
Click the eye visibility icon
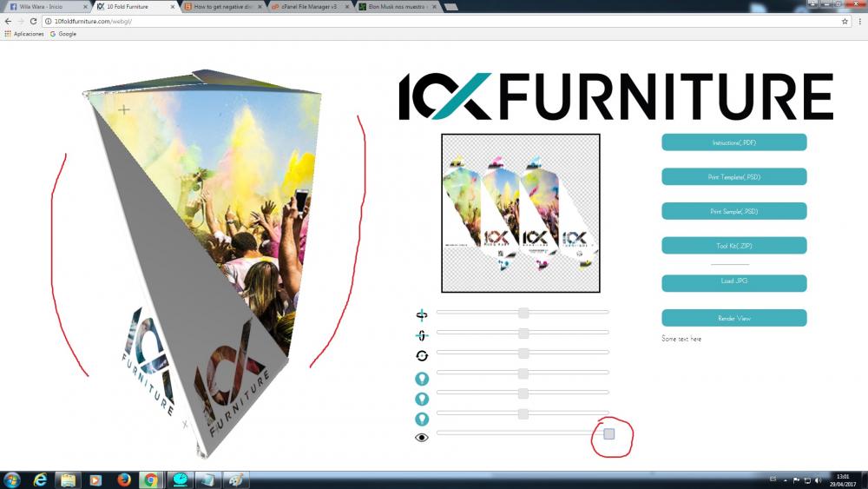point(422,437)
